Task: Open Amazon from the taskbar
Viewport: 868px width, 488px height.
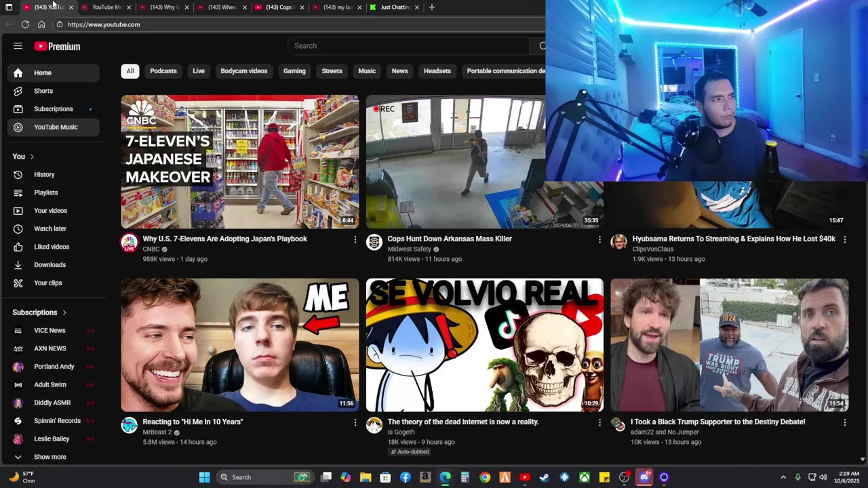Action: 425,477
